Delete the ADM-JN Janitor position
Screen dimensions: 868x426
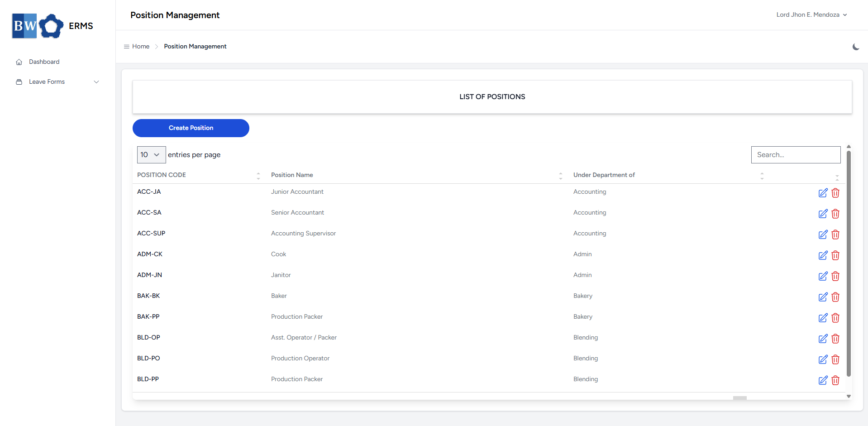point(835,276)
